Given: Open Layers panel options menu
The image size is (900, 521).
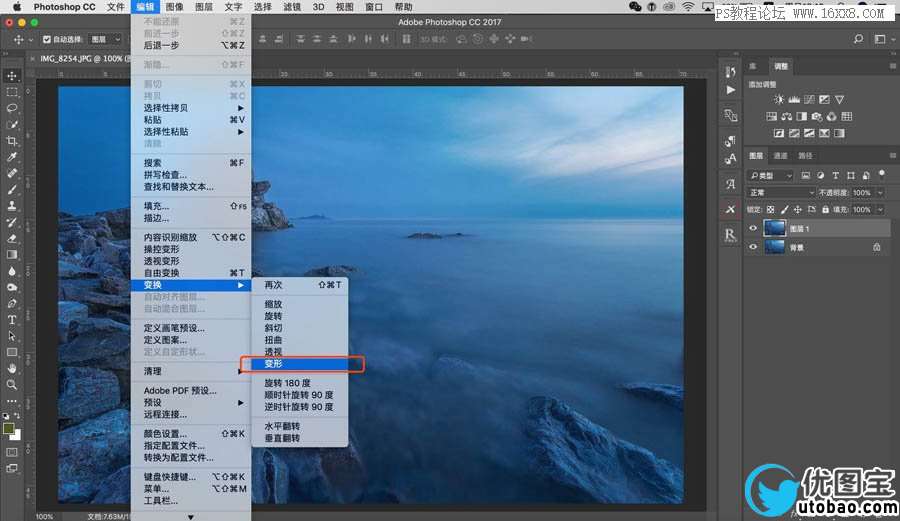Looking at the screenshot, I should click(x=893, y=155).
